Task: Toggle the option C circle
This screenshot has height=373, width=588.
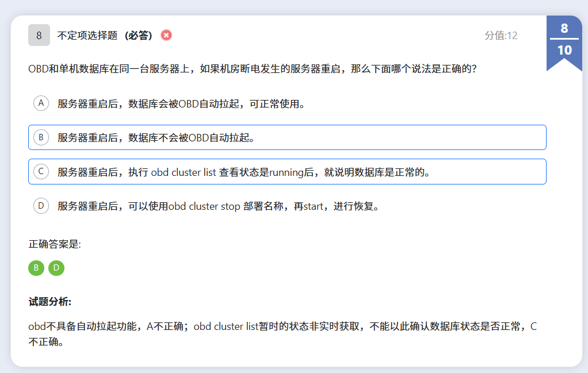Action: point(41,171)
